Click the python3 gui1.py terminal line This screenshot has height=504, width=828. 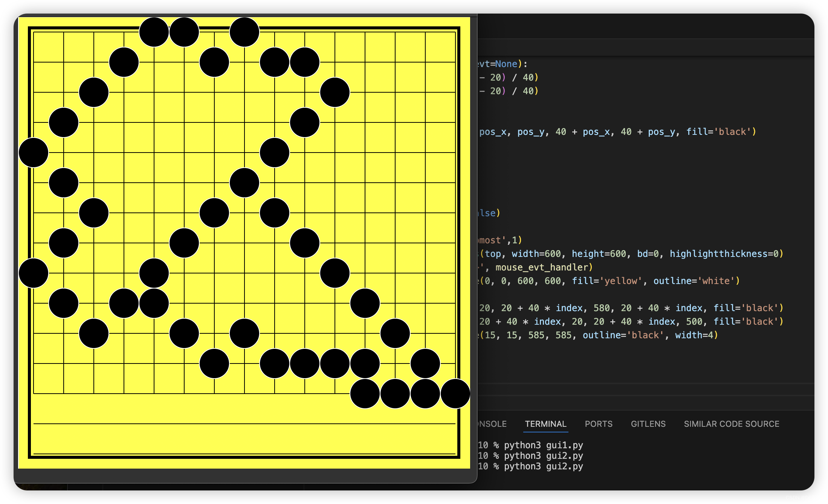[x=543, y=445]
